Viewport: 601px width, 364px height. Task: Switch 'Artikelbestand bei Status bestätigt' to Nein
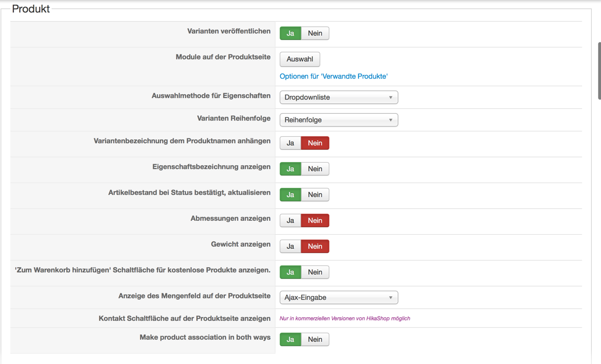coord(315,195)
